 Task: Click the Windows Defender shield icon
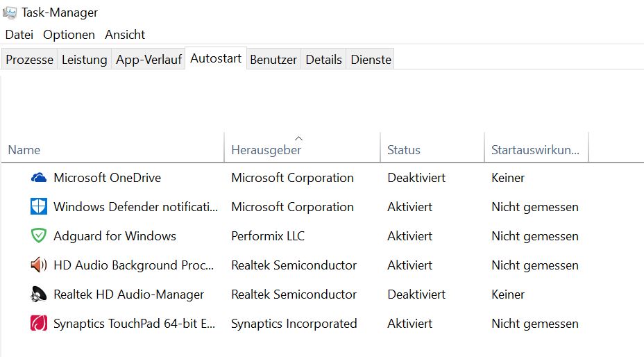click(x=38, y=207)
